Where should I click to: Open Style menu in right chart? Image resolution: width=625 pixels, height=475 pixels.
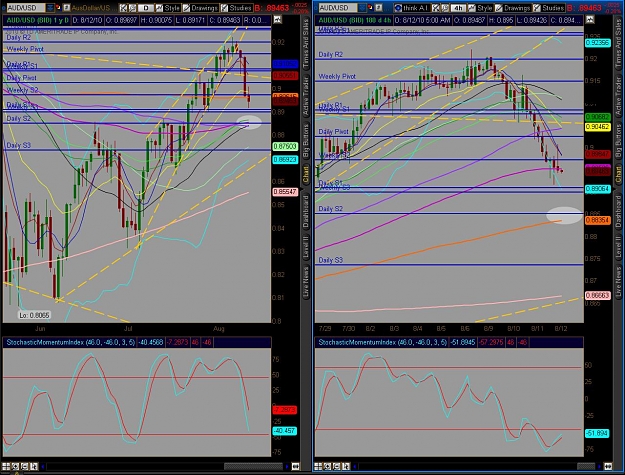(x=480, y=8)
